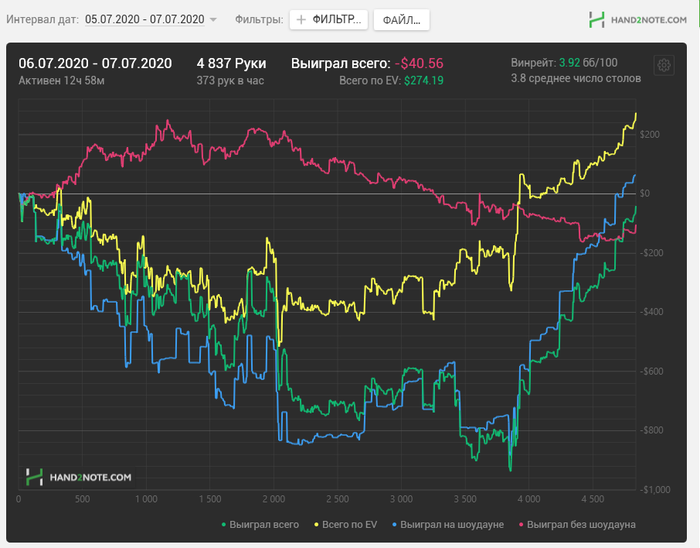
Task: Click red non-showdown line's peak near hand 1200
Action: click(168, 120)
